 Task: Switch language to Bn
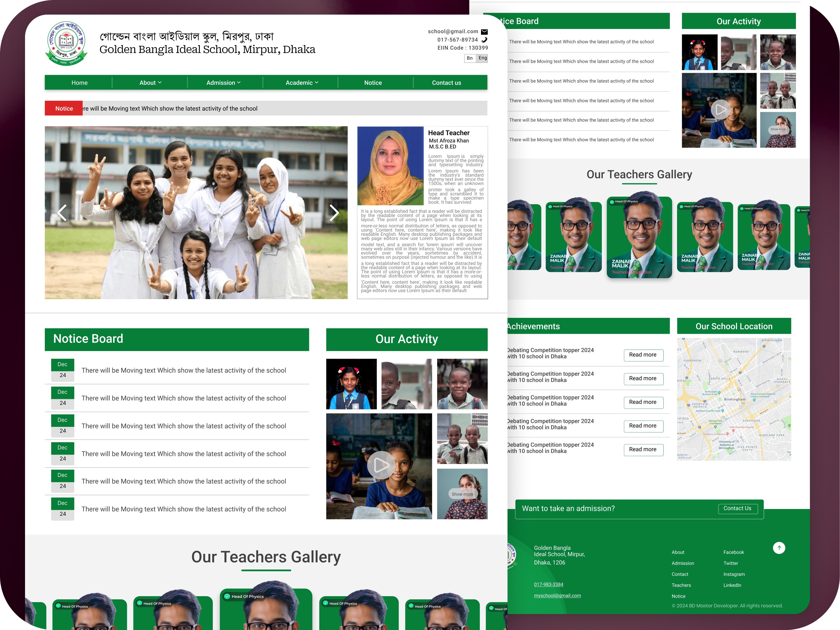[470, 58]
